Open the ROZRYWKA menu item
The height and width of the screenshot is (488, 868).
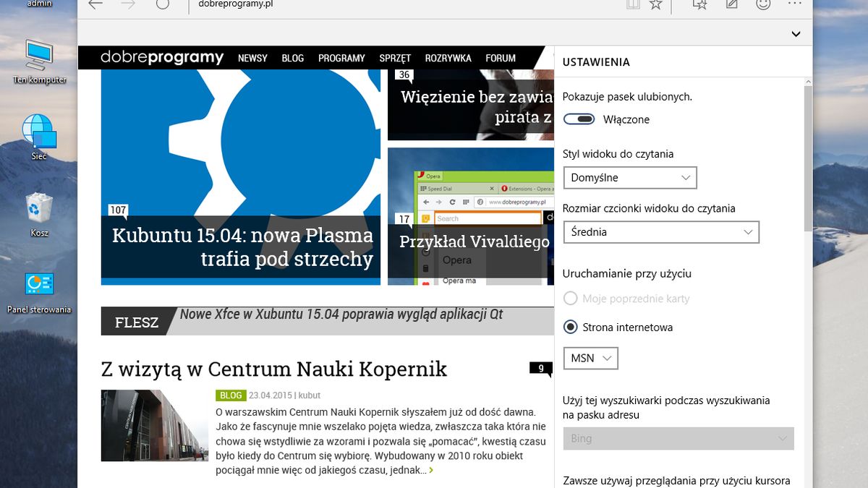(x=448, y=58)
